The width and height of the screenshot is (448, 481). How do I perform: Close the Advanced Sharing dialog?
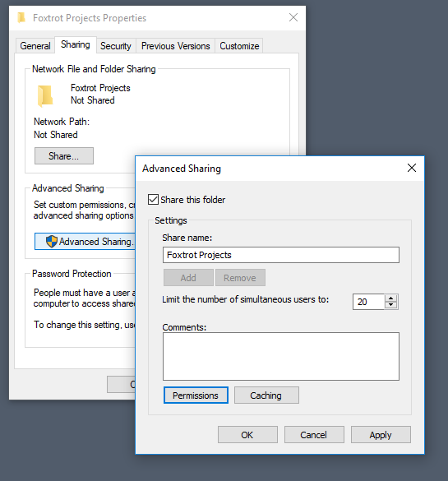click(x=412, y=168)
